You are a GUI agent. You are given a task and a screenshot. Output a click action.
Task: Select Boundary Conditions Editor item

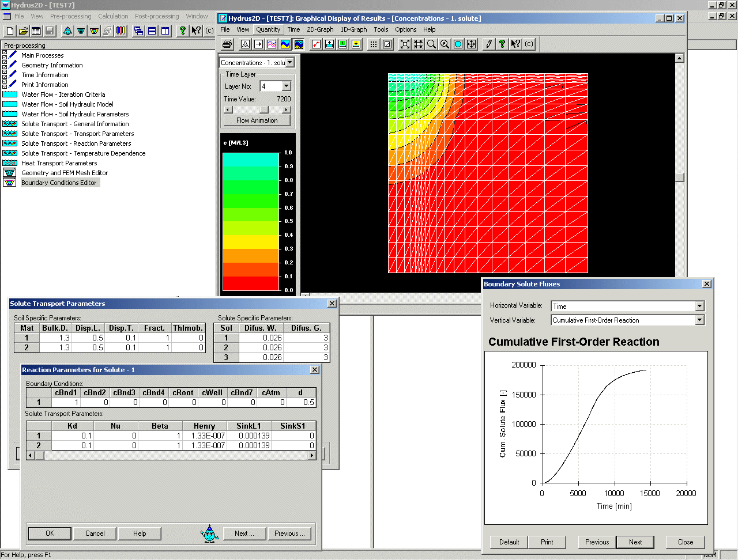pyautogui.click(x=59, y=183)
